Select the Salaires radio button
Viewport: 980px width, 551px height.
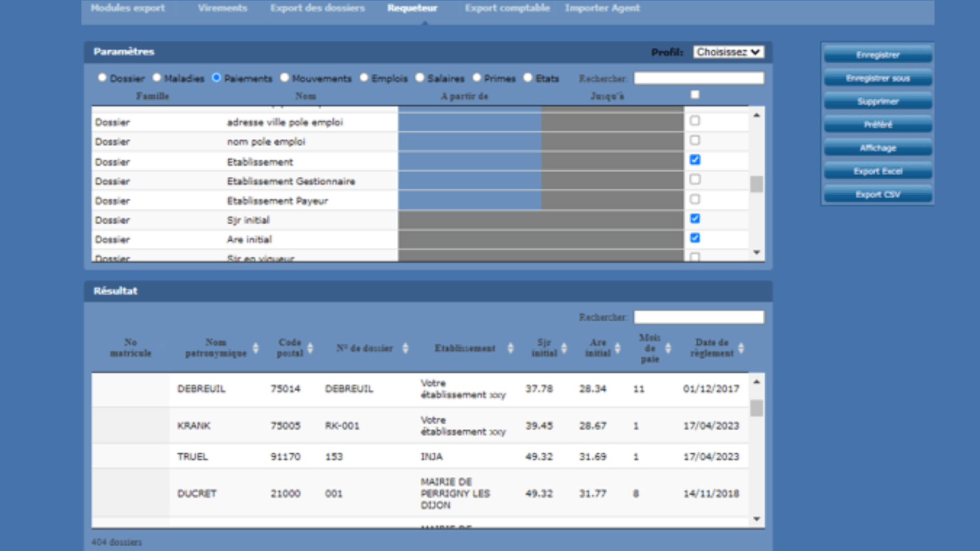tap(420, 78)
